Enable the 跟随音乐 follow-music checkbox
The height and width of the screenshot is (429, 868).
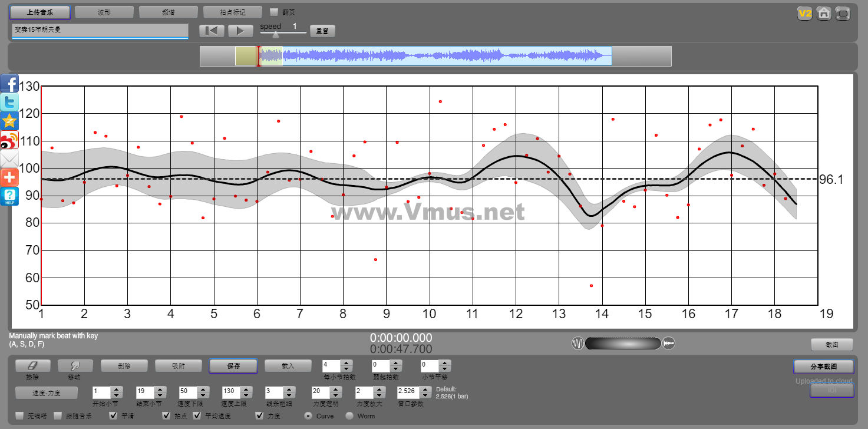[58, 416]
